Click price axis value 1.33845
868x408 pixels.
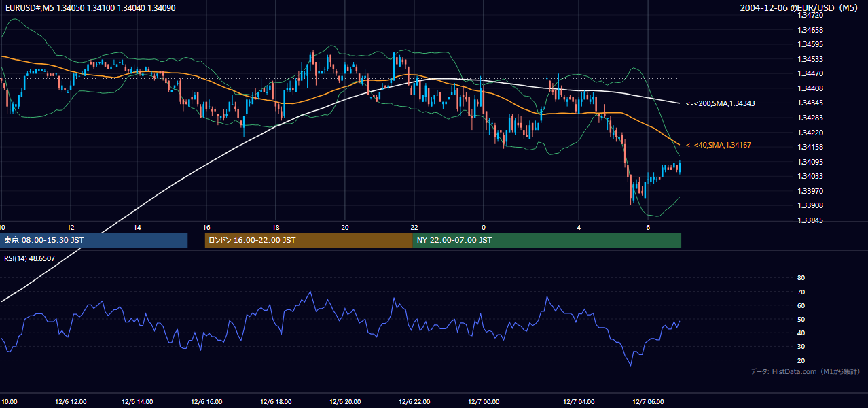[809, 220]
